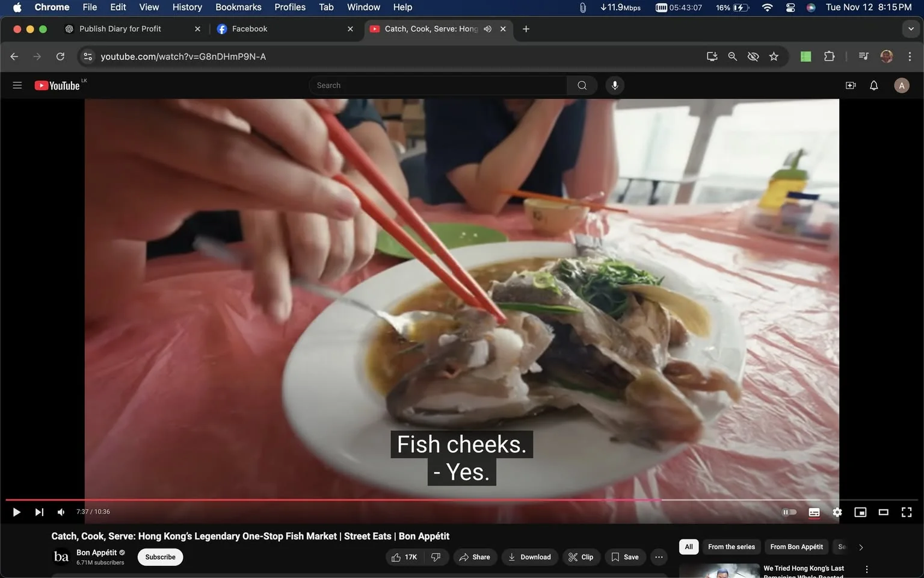This screenshot has height=578, width=924.
Task: Open the account avatar menu
Action: click(x=901, y=85)
